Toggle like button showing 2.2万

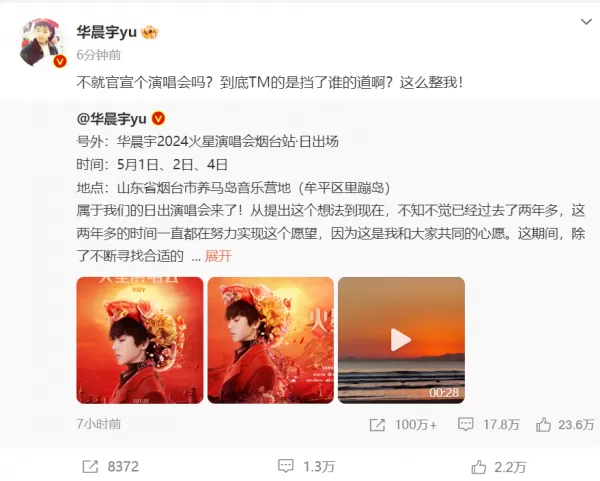pos(479,467)
